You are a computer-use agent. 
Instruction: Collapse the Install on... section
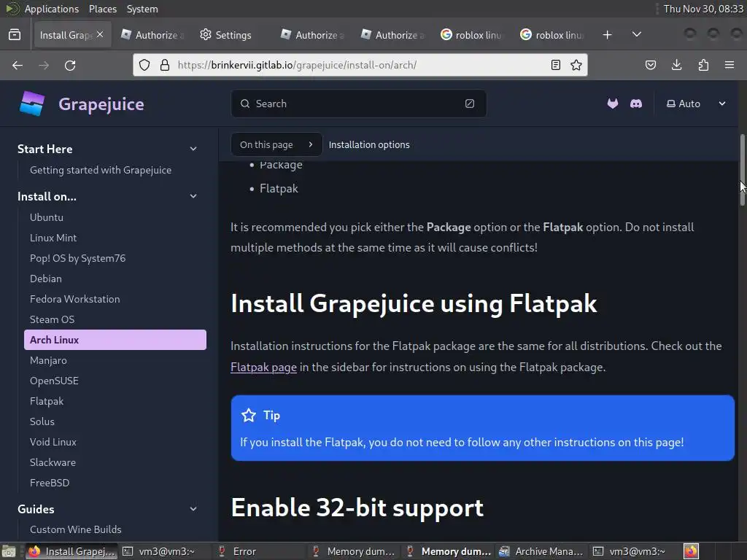pyautogui.click(x=193, y=196)
